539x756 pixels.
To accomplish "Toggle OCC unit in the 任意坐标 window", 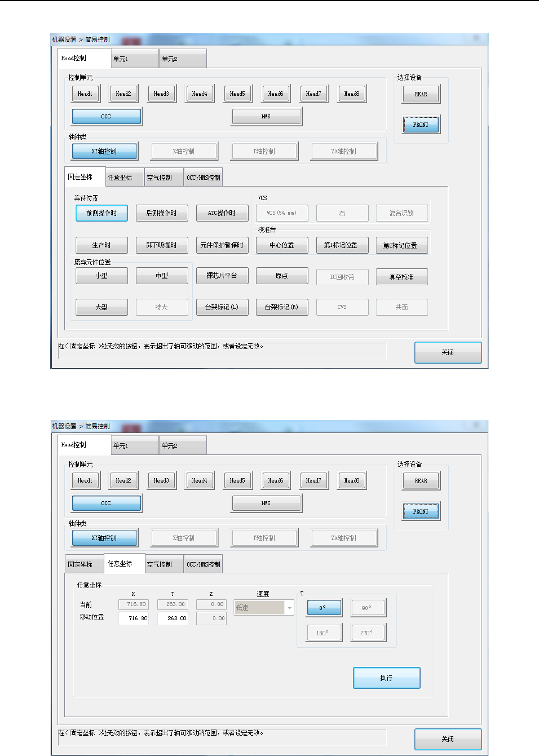I will tap(107, 503).
